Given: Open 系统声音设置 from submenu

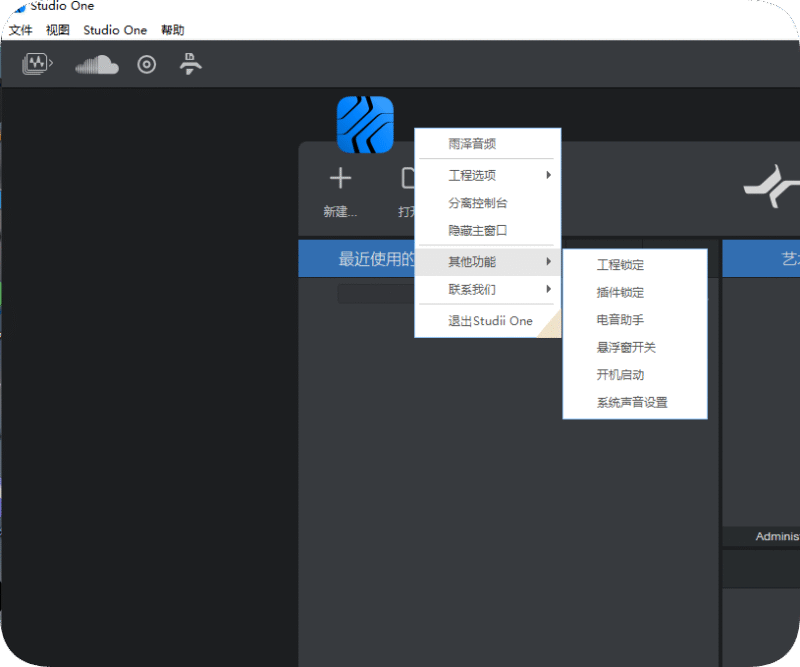Looking at the screenshot, I should [x=632, y=403].
